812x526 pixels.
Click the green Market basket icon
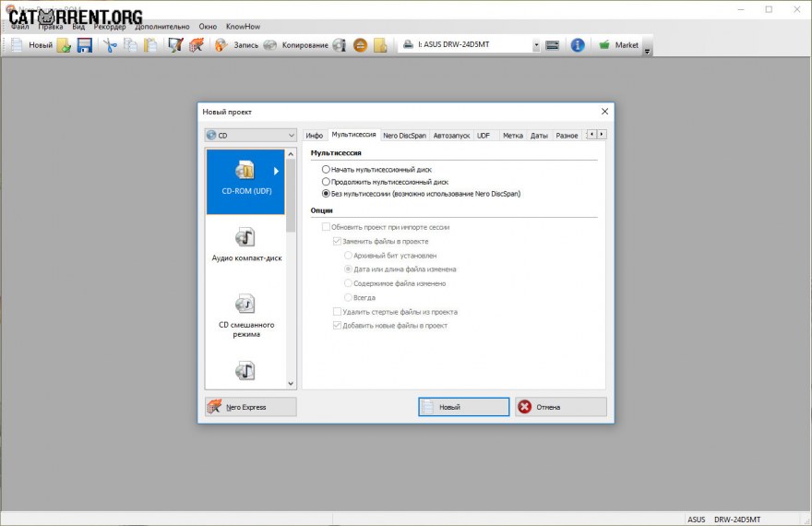(604, 45)
